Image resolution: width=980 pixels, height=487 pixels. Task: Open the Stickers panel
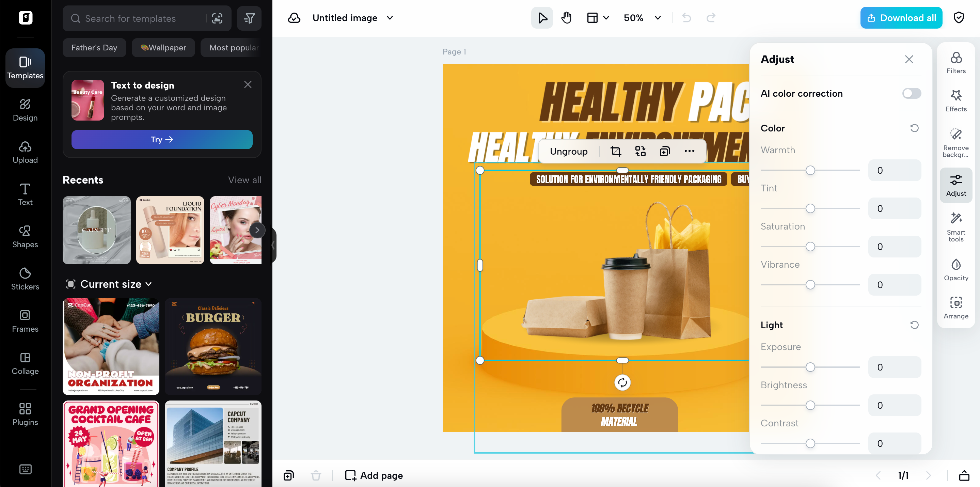(25, 279)
